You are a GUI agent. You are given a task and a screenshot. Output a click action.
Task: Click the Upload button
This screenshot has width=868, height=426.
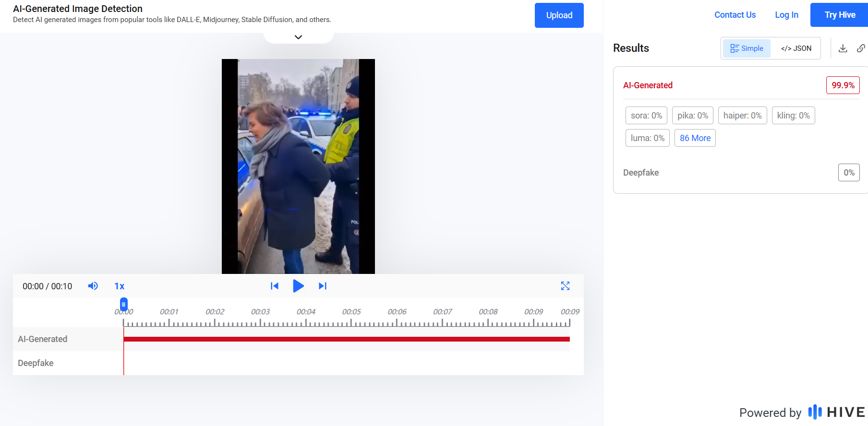click(x=559, y=15)
